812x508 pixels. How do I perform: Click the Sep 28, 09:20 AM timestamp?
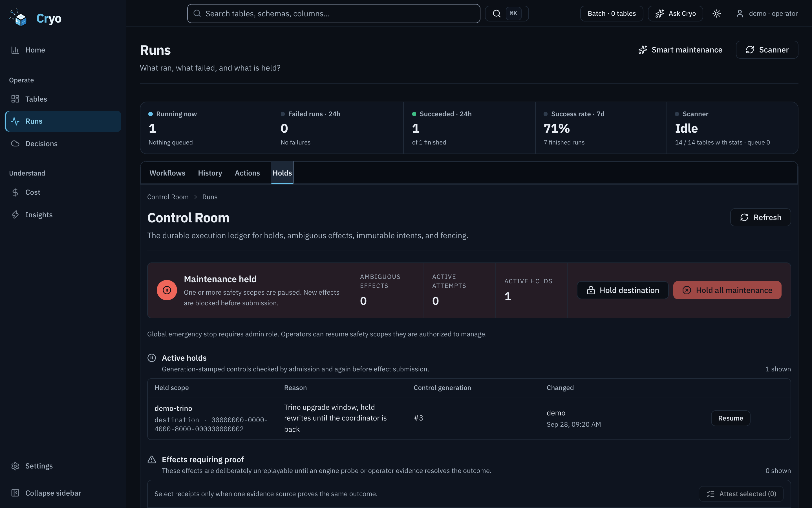pyautogui.click(x=574, y=424)
